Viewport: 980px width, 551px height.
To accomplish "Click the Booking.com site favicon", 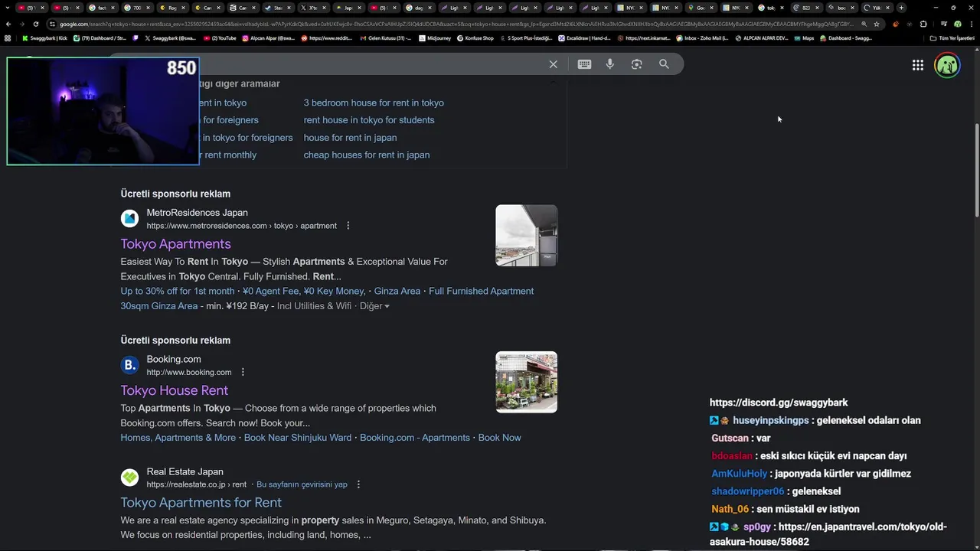I will pyautogui.click(x=130, y=365).
